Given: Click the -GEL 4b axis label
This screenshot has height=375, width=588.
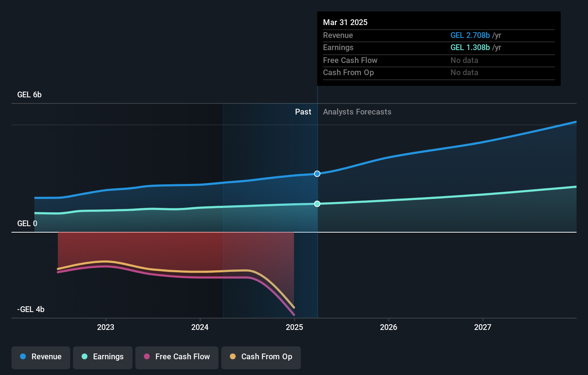Looking at the screenshot, I should [x=31, y=310].
